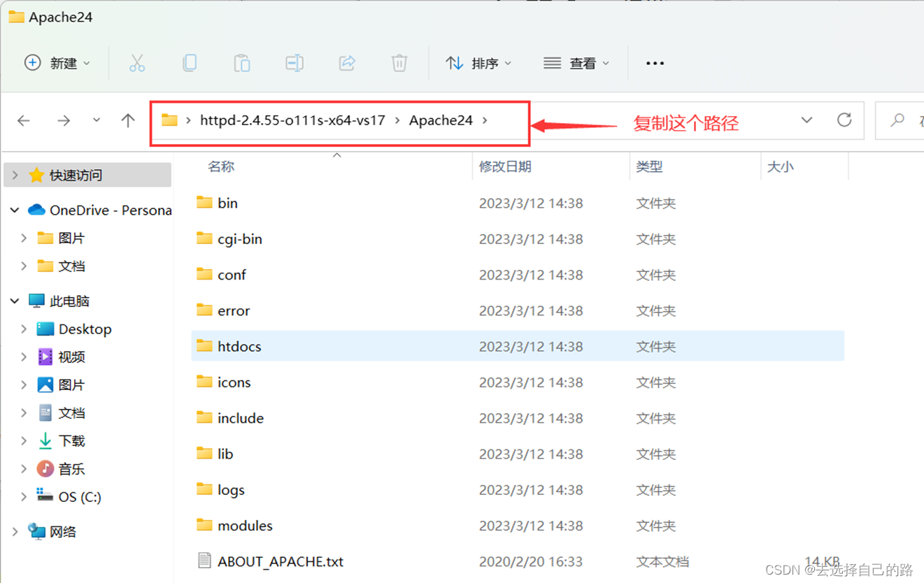Click the Cut scissors icon in toolbar
Image resolution: width=924 pixels, height=583 pixels.
click(137, 63)
